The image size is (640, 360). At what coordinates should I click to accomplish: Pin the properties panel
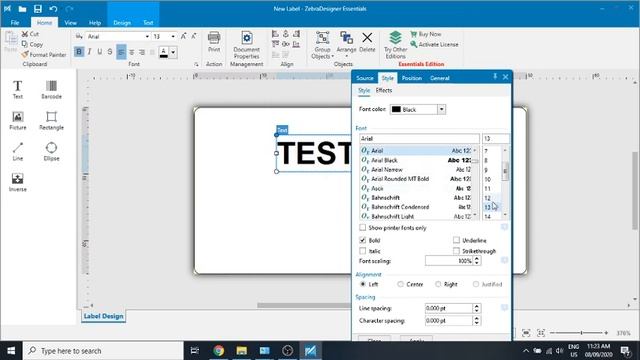tap(495, 77)
